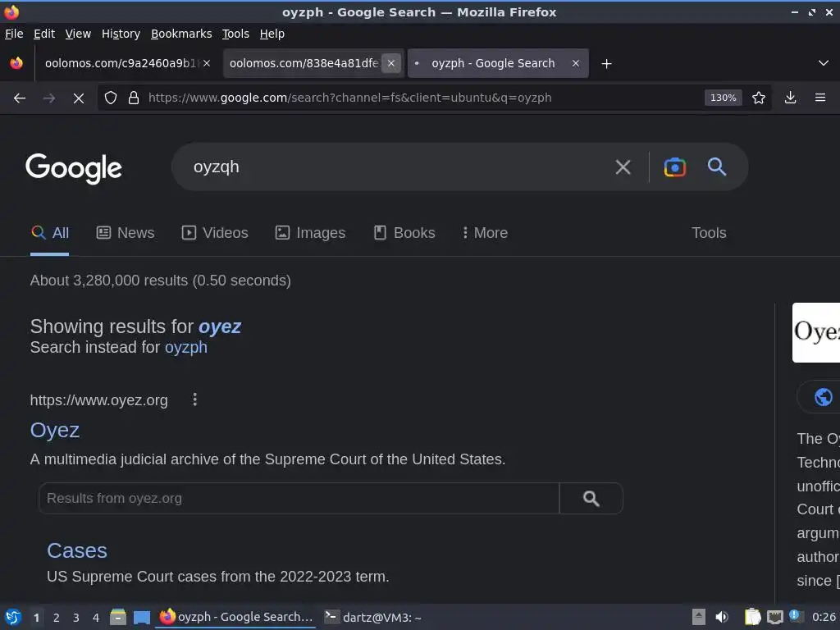840x630 pixels.
Task: Open the Edit menu
Action: tap(44, 34)
